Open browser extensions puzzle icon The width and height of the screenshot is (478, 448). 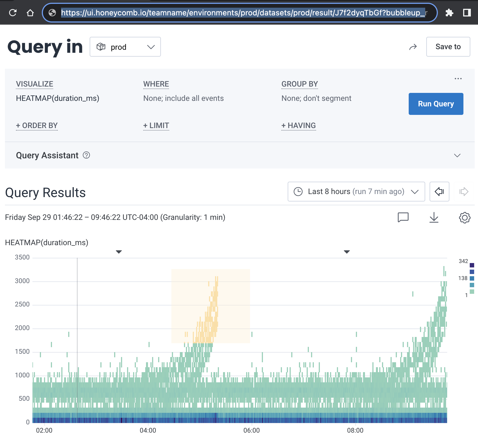449,13
